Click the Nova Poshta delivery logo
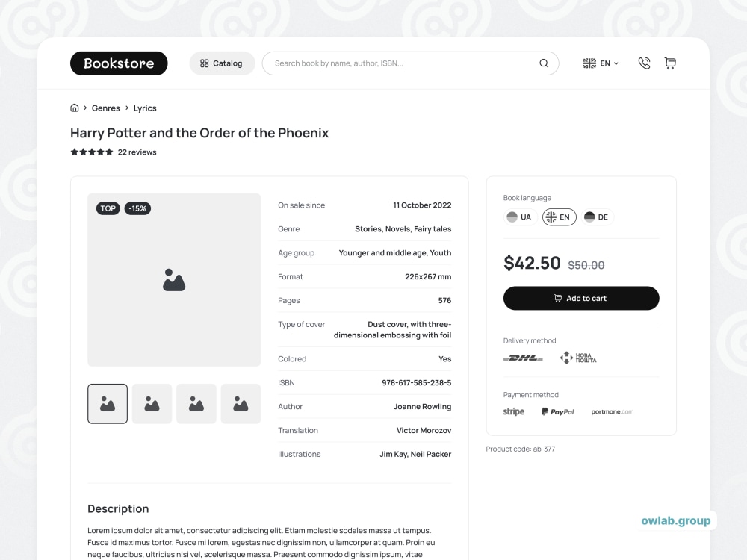This screenshot has width=747, height=560. click(578, 358)
